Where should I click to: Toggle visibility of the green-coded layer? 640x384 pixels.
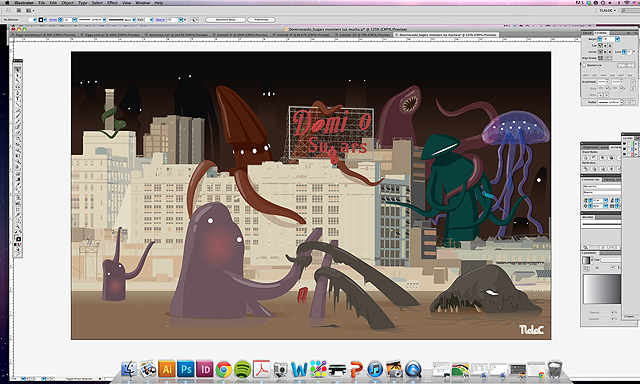[624, 144]
